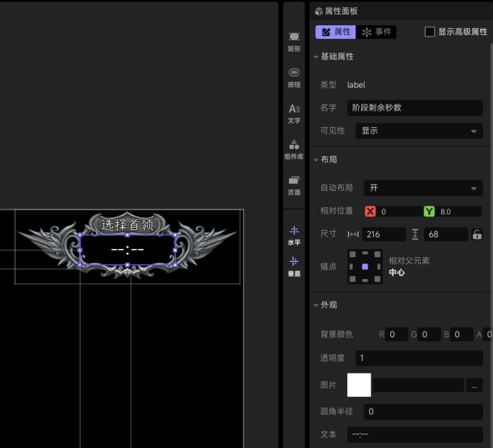
Task: Open the 可见性 visibility dropdown
Action: click(x=419, y=131)
